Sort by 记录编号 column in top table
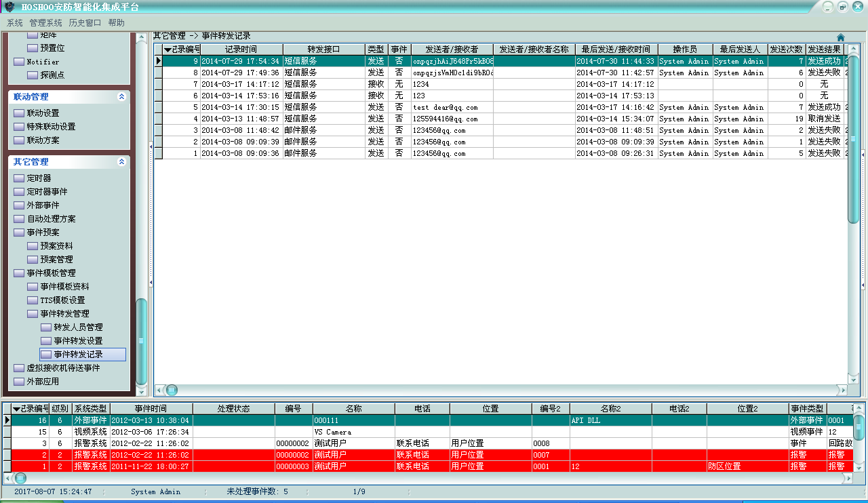868x503 pixels. (x=182, y=49)
